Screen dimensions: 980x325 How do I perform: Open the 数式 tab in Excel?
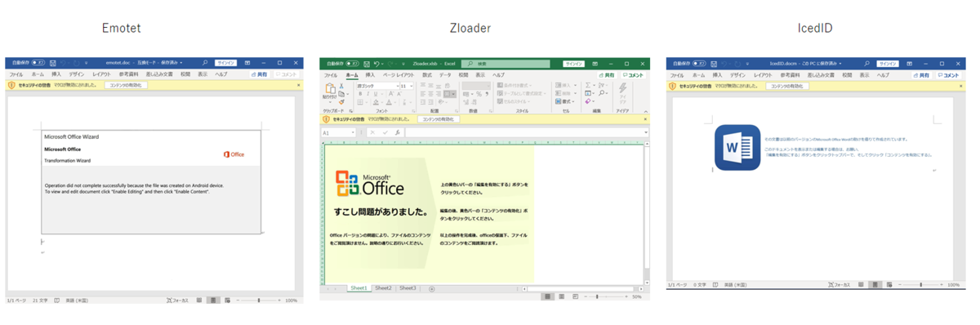click(427, 75)
